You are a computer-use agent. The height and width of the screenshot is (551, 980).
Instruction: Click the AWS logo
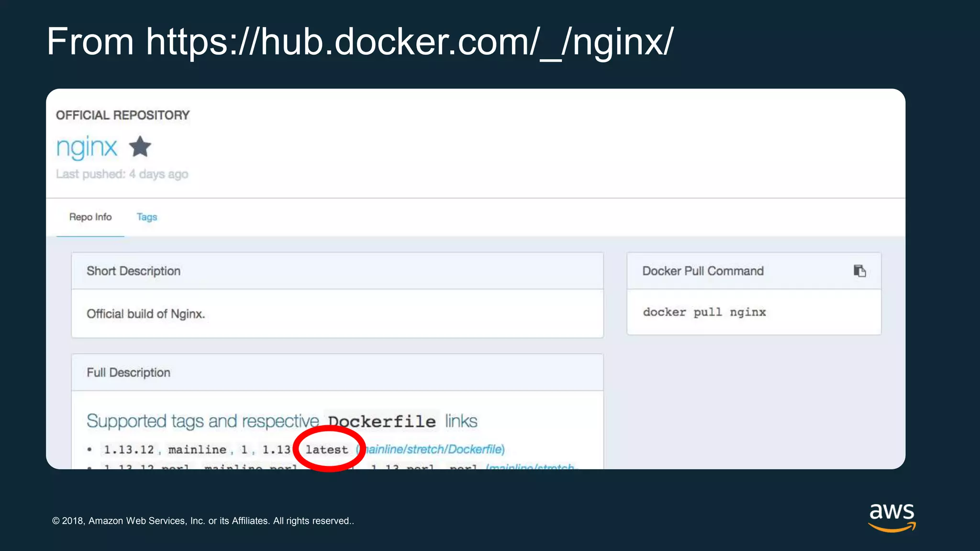tap(892, 517)
